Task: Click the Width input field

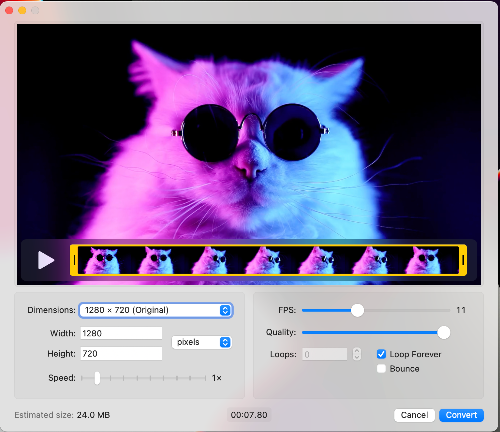Action: [121, 333]
